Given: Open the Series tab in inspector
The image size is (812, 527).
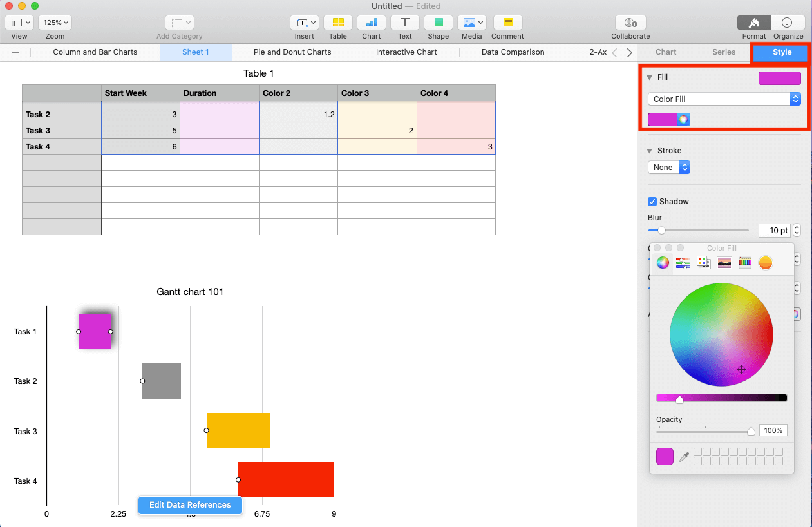Looking at the screenshot, I should coord(724,52).
